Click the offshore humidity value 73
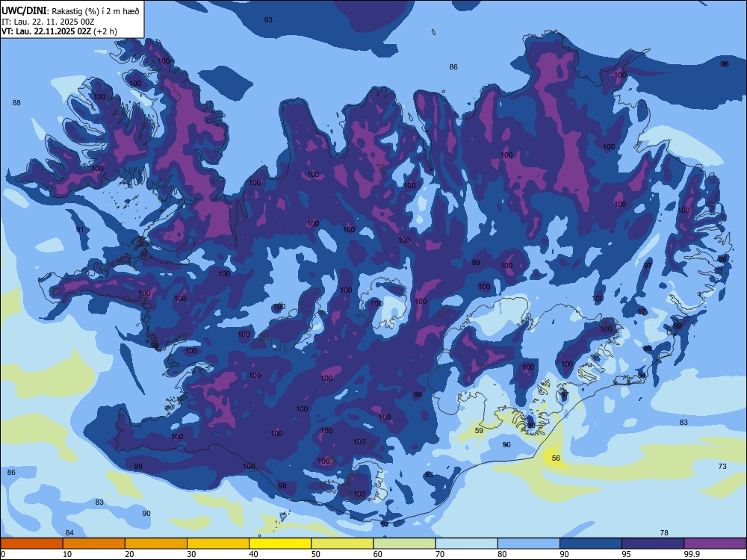Viewport: 747px width, 560px height. tap(722, 466)
